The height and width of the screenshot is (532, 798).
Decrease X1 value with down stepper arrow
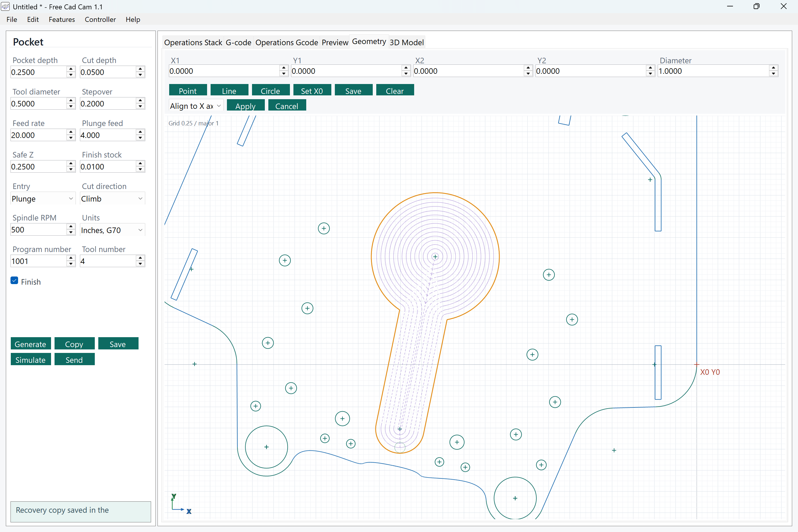coord(284,74)
